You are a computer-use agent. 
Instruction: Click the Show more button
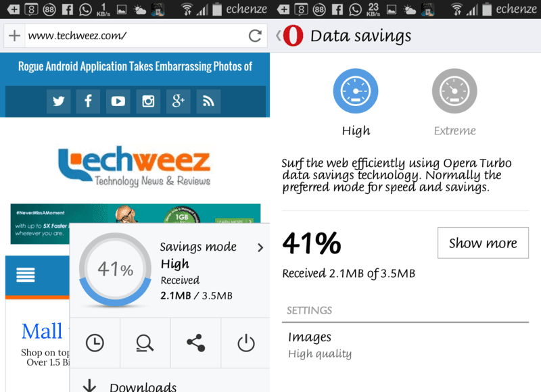coord(483,243)
